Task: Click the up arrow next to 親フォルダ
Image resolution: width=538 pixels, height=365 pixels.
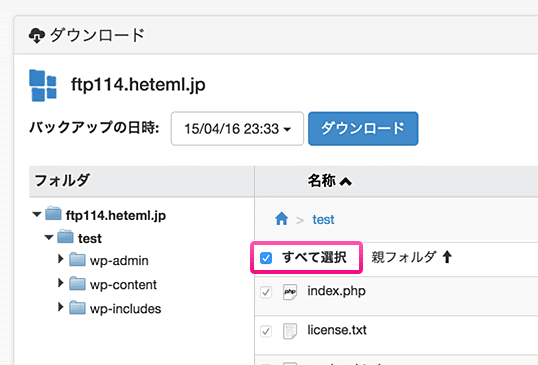Action: [447, 257]
